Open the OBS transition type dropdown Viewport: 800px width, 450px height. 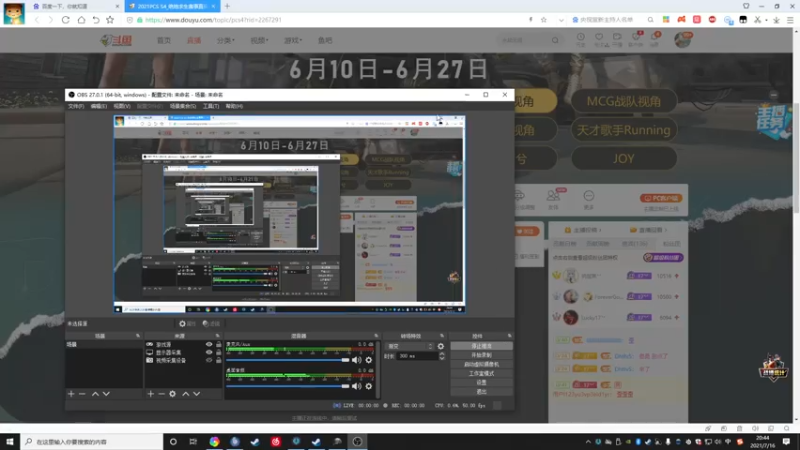click(409, 346)
